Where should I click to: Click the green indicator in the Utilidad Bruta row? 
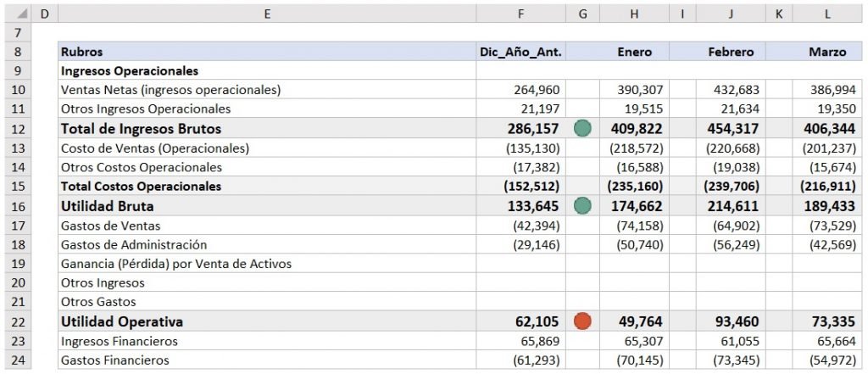click(582, 206)
